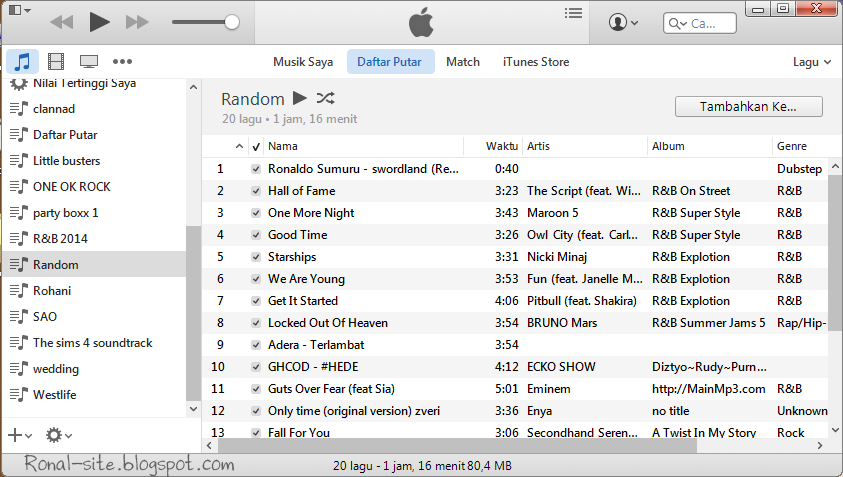Viewport: 843px width, 477px height.
Task: Select the Guts Over Fear song title
Action: 331,389
